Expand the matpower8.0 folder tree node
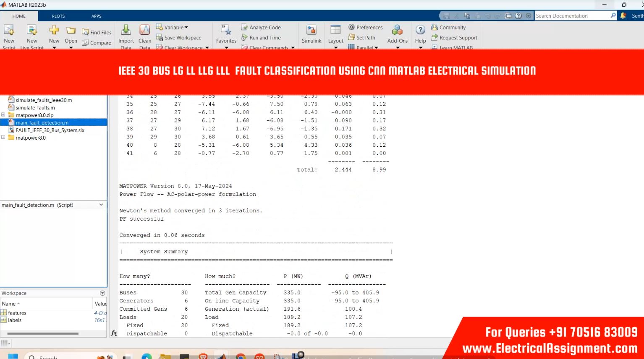Image resolution: width=644 pixels, height=359 pixels. pyautogui.click(x=3, y=138)
